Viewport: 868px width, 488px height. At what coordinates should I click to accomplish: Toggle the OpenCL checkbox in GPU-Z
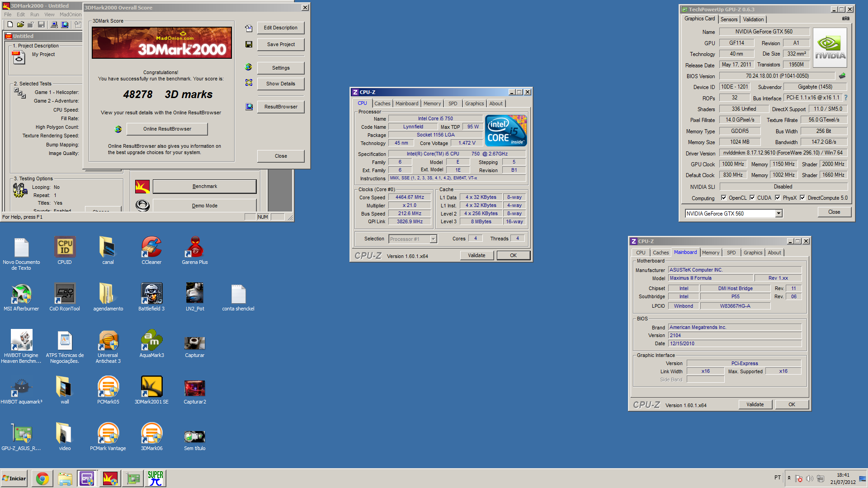pyautogui.click(x=724, y=197)
